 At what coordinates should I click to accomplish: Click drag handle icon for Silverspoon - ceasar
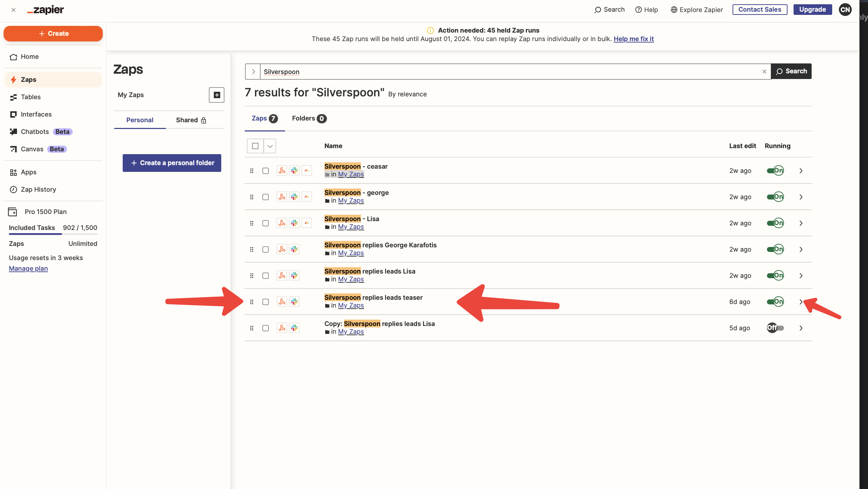[252, 171]
